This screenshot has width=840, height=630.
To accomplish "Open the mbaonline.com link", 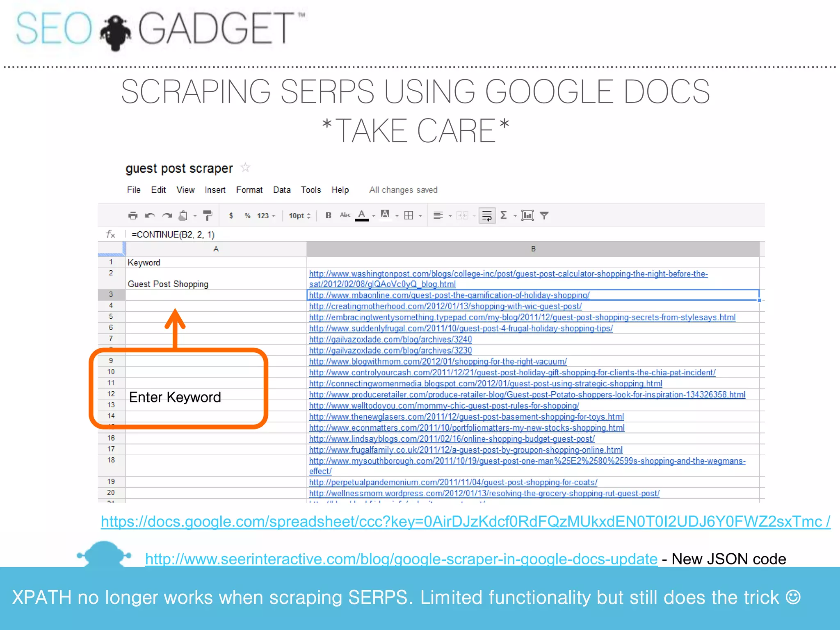I will coord(449,295).
